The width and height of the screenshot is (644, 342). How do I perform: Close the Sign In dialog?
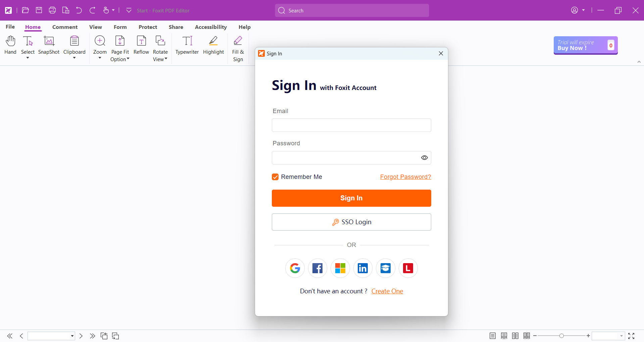pyautogui.click(x=441, y=53)
